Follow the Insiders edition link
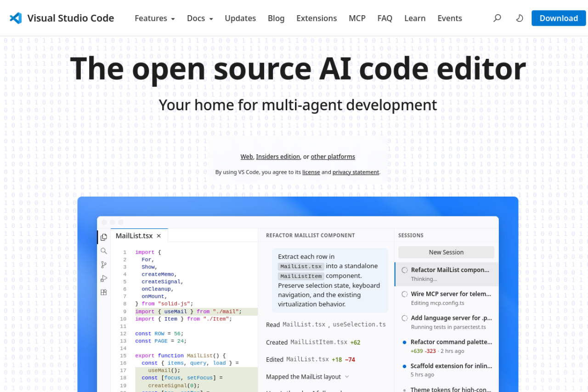Screen dimensions: 588x392 pyautogui.click(x=278, y=157)
